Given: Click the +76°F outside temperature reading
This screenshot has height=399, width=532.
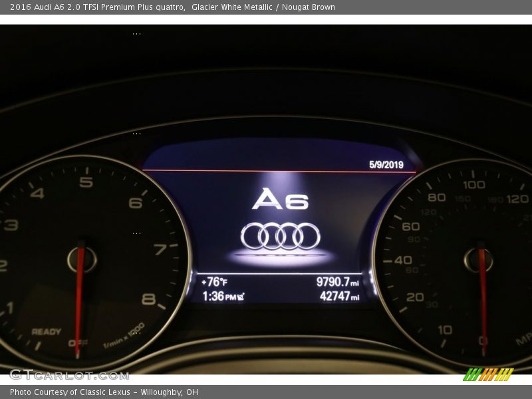Looking at the screenshot, I should point(214,282).
